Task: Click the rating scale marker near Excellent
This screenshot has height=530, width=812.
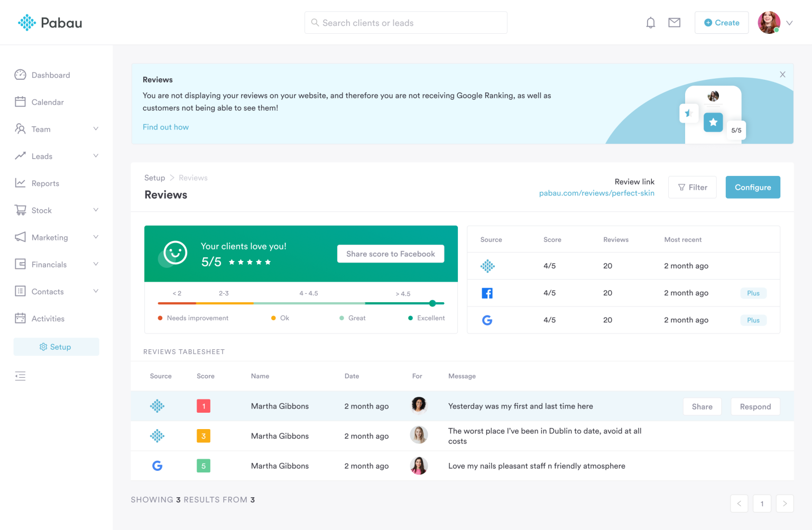Action: tap(432, 303)
